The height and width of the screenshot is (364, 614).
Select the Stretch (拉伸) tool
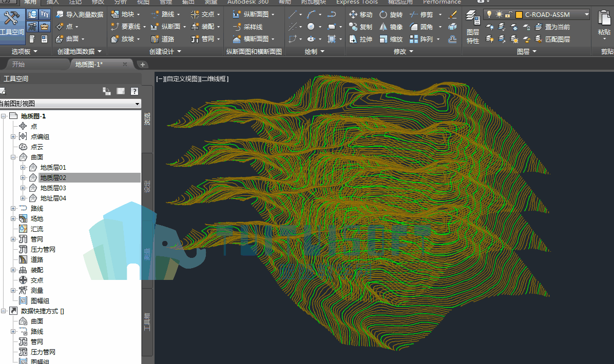[x=360, y=38]
